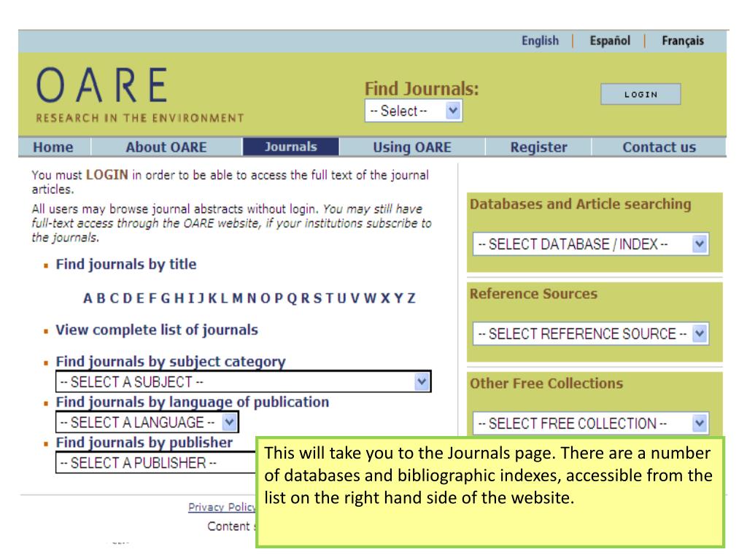Click the Databases and Article searching heading

pyautogui.click(x=580, y=204)
